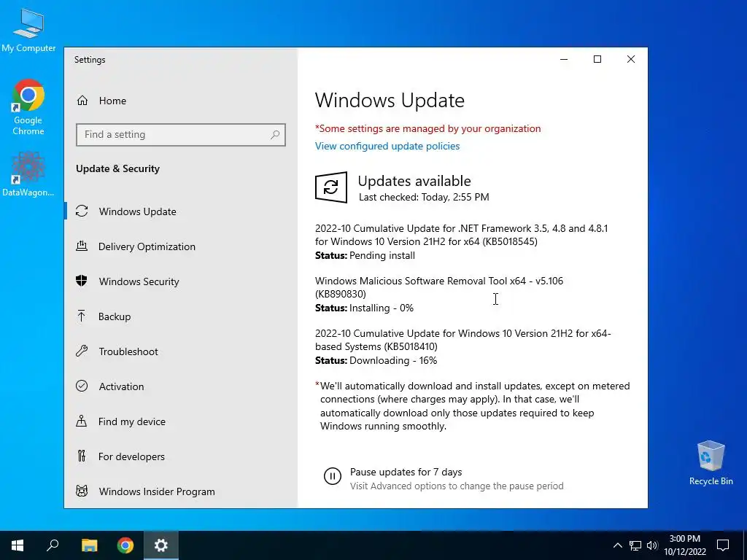Click the Activation checkmark circle icon

pos(82,386)
